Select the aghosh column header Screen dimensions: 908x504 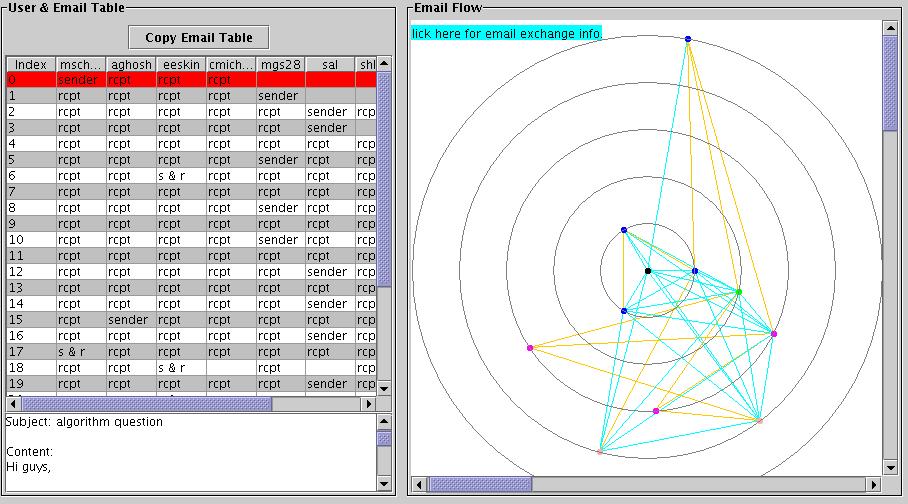[131, 64]
